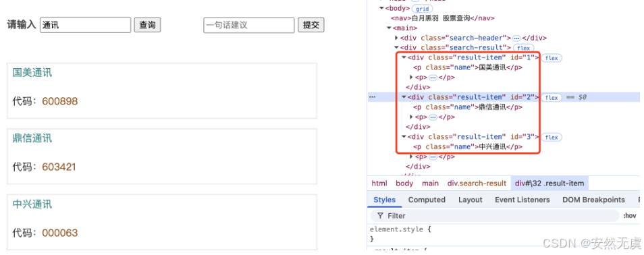The width and height of the screenshot is (644, 255).
Task: Select the nav element row
Action: coord(442,18)
